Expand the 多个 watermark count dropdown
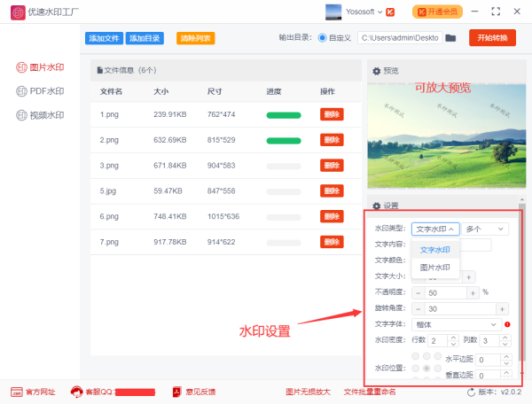 pyautogui.click(x=486, y=229)
